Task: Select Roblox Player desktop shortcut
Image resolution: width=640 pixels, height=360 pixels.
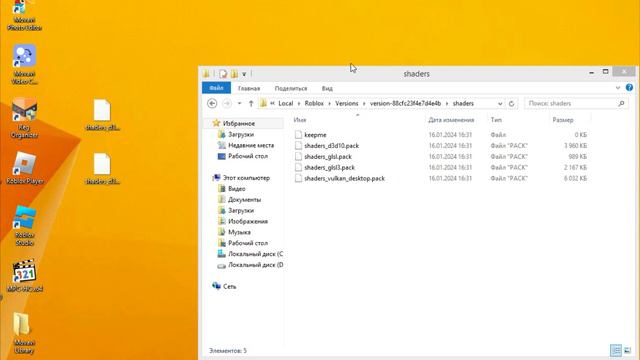Action: (x=24, y=167)
